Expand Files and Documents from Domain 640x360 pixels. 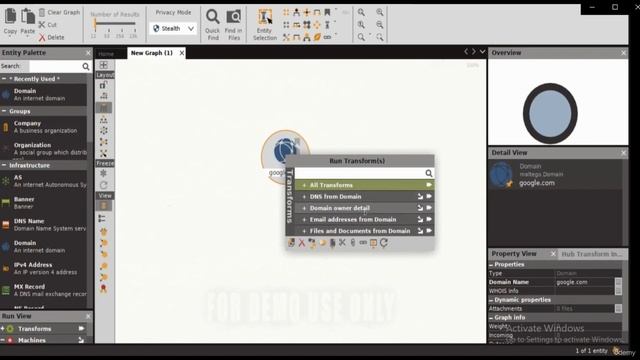tap(304, 231)
